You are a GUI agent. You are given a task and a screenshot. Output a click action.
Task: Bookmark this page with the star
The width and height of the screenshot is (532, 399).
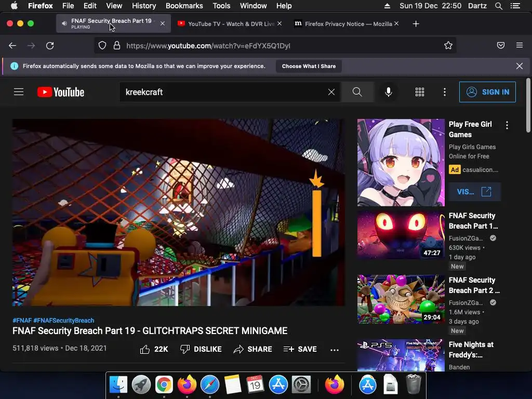[x=448, y=46]
